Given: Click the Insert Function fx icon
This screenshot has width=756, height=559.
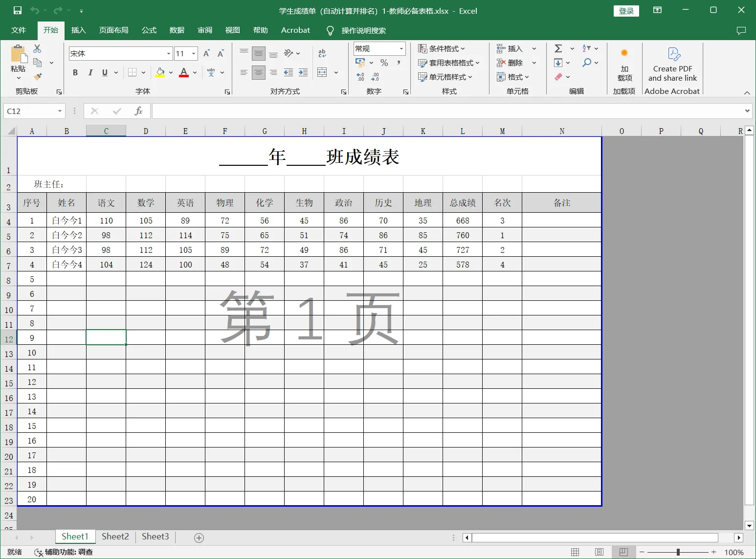Looking at the screenshot, I should 138,111.
